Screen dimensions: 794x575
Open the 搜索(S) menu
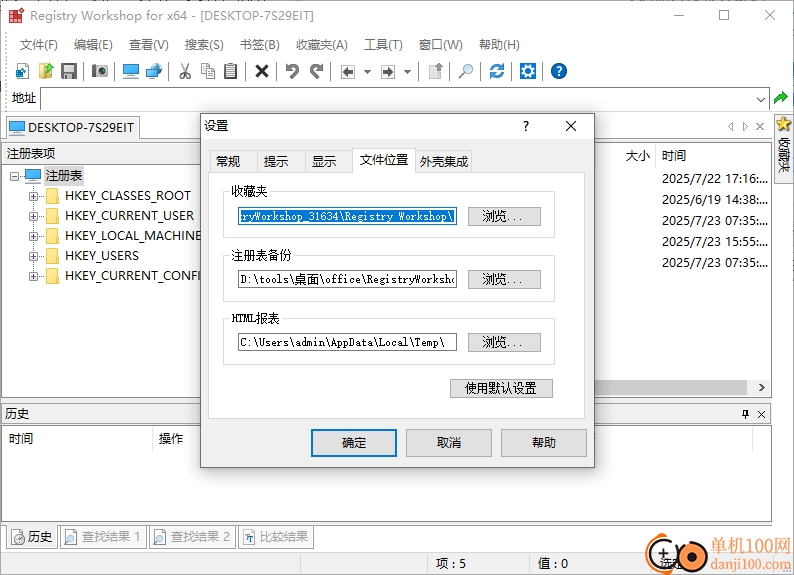[x=204, y=45]
